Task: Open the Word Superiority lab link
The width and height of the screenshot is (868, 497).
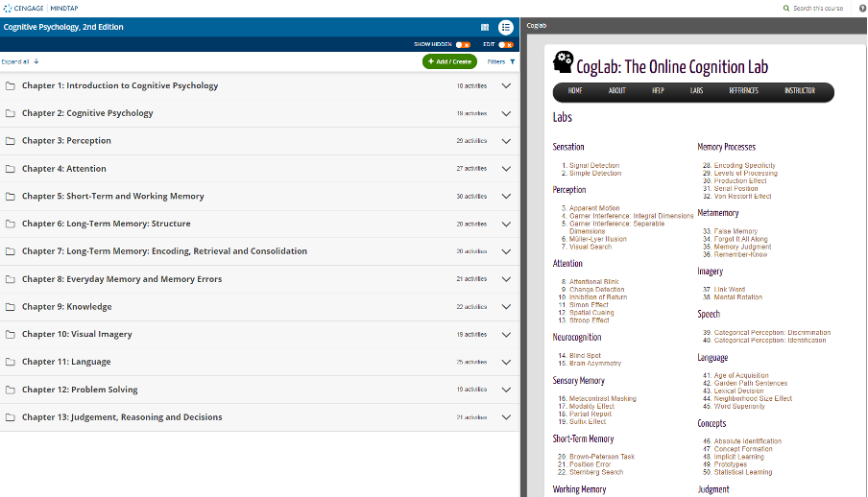Action: (x=739, y=406)
